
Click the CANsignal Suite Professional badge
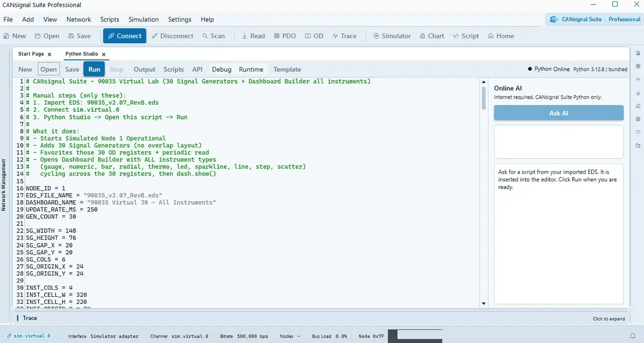coord(594,19)
